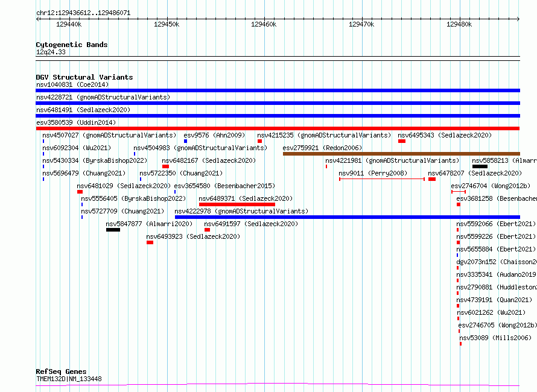The image size is (537, 392).
Task: Open the esv3580539 (Uddin2014) label
Action: pyautogui.click(x=76, y=122)
